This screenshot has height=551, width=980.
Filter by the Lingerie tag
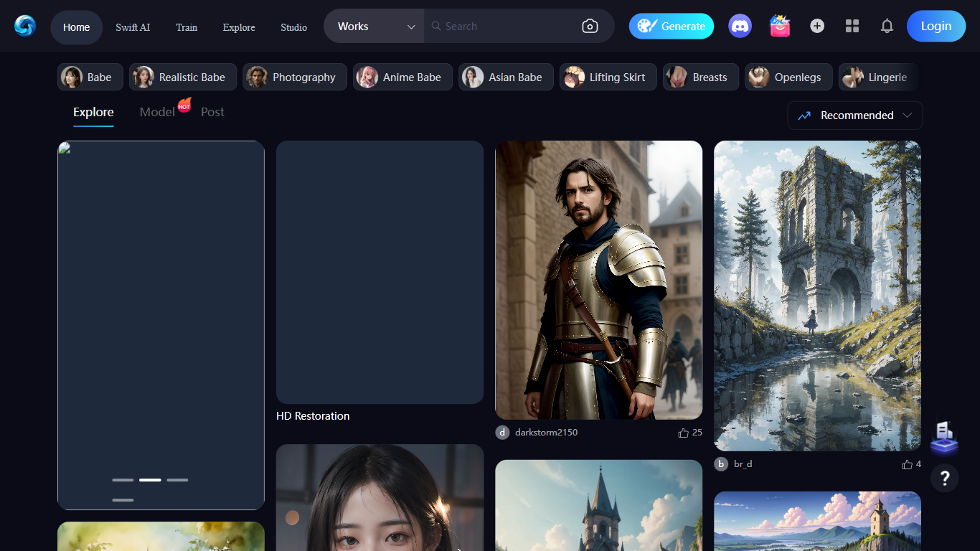pos(879,77)
